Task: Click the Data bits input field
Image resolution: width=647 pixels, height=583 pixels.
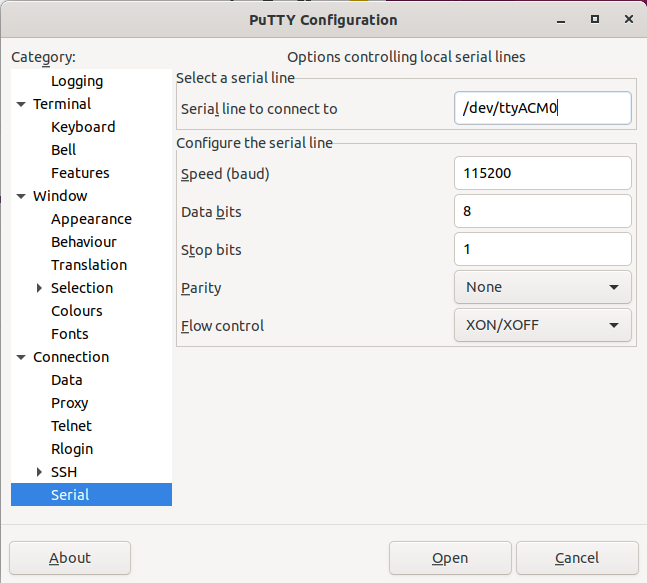Action: (543, 211)
